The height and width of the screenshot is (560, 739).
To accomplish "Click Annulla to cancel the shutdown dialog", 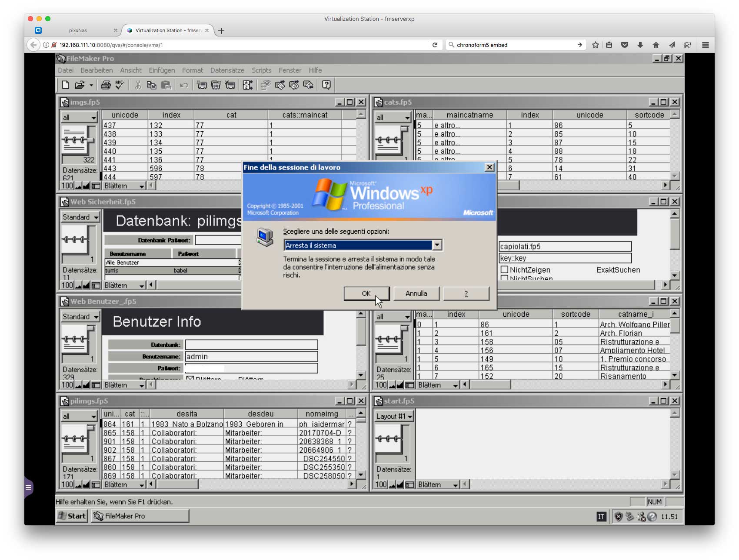I will tap(416, 294).
